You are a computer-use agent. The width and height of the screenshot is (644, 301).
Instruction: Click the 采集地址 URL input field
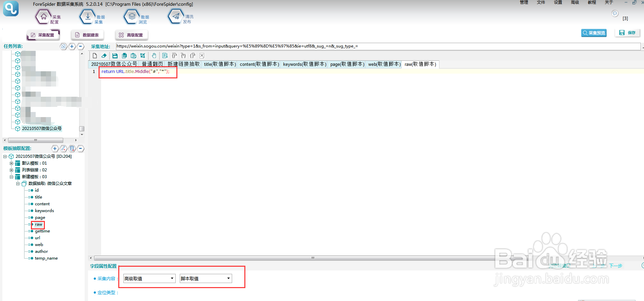pos(378,46)
